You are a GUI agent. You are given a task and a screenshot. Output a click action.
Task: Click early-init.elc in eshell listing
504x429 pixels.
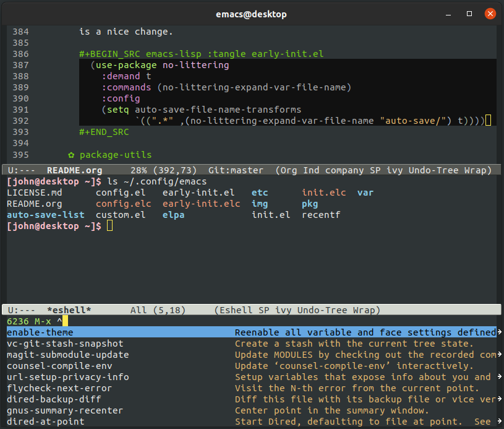pyautogui.click(x=201, y=204)
